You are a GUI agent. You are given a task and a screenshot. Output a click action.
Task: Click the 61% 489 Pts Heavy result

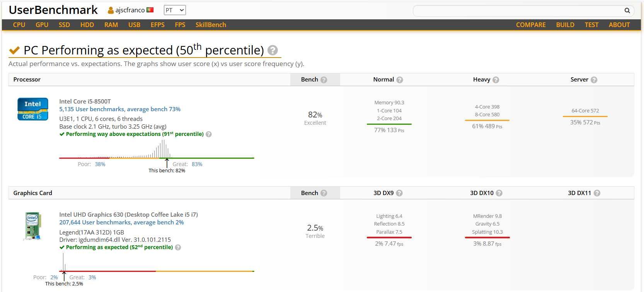click(x=487, y=126)
